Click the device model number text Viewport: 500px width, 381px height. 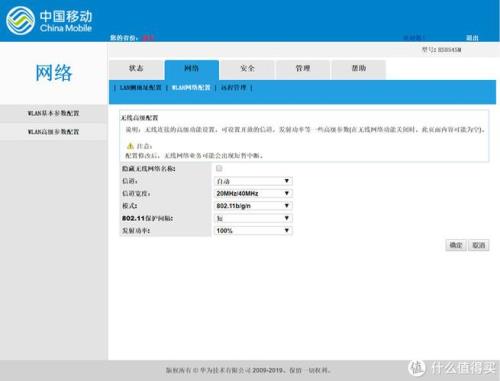pyautogui.click(x=442, y=50)
